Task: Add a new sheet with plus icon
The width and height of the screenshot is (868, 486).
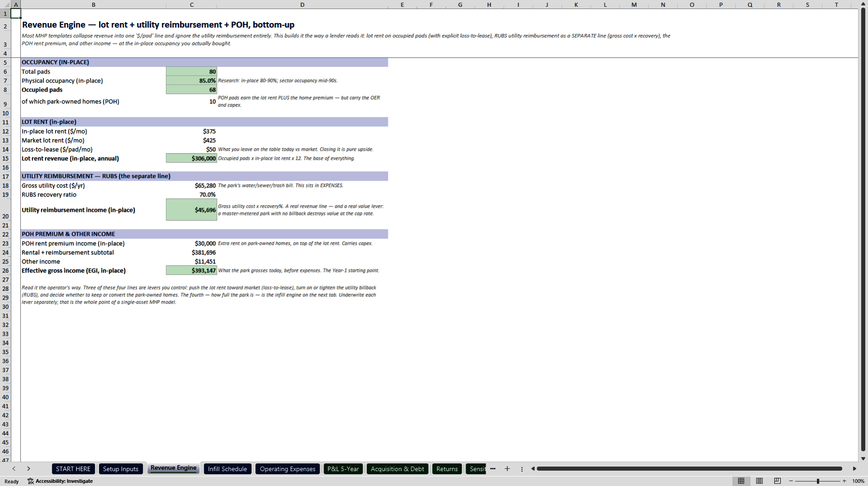Action: 507,469
